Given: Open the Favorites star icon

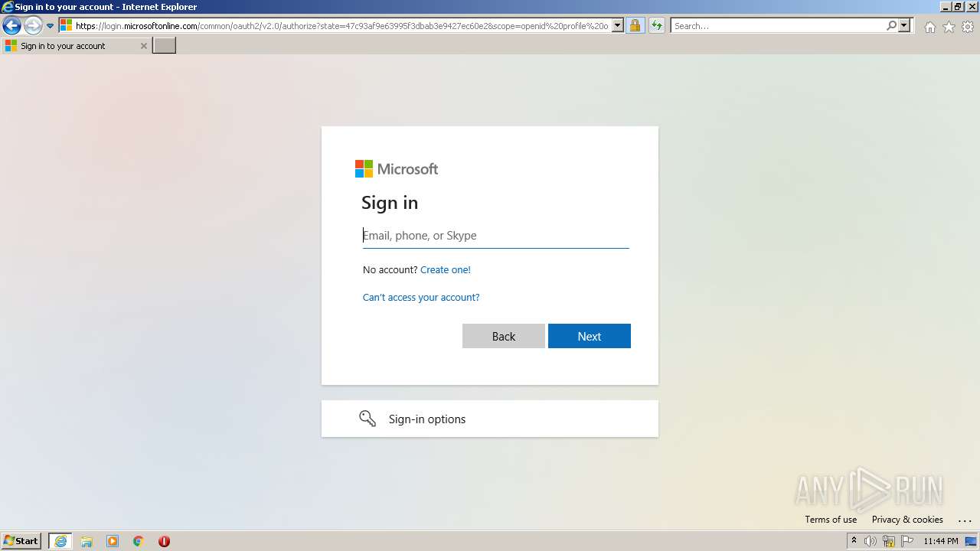Looking at the screenshot, I should [x=949, y=27].
